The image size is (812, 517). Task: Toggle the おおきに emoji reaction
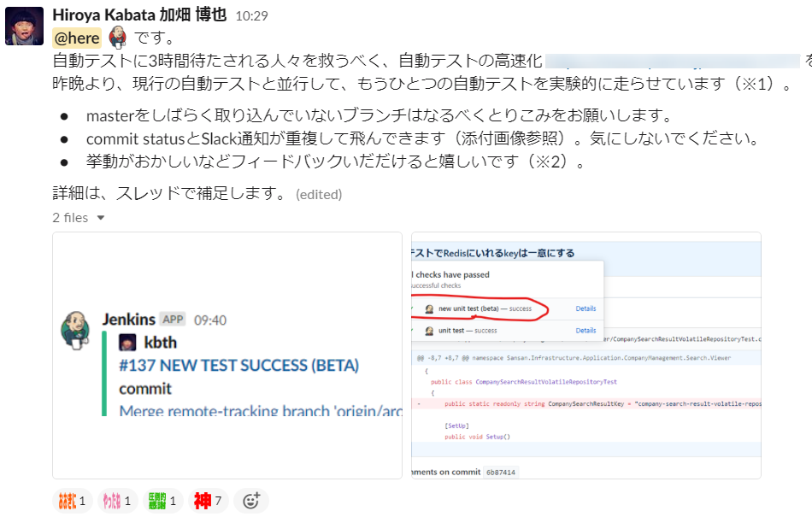coord(72,501)
